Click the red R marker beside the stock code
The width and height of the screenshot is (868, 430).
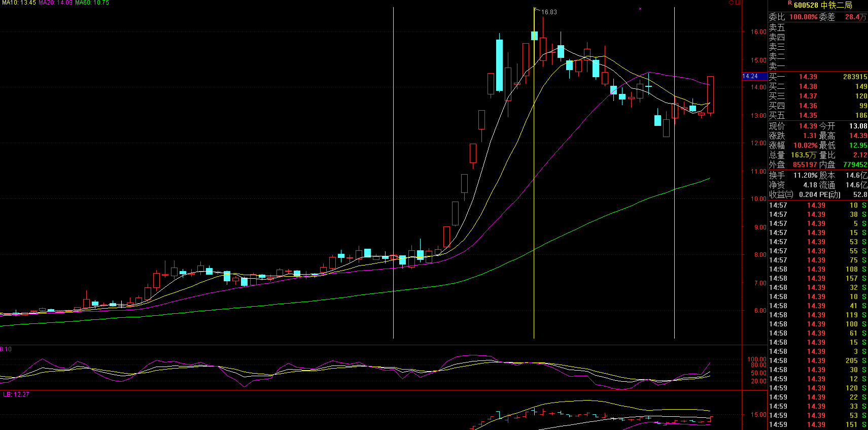click(x=790, y=3)
